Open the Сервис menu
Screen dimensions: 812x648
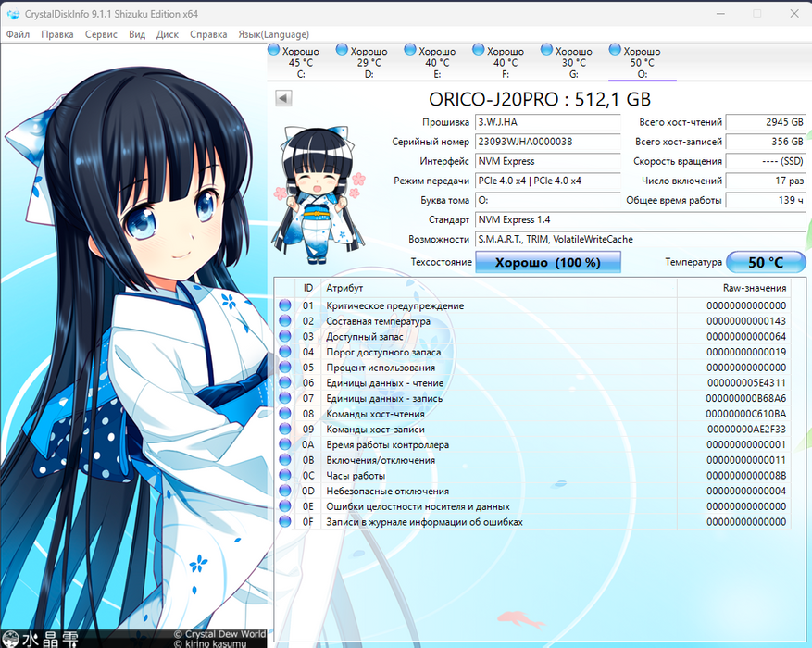pos(101,34)
